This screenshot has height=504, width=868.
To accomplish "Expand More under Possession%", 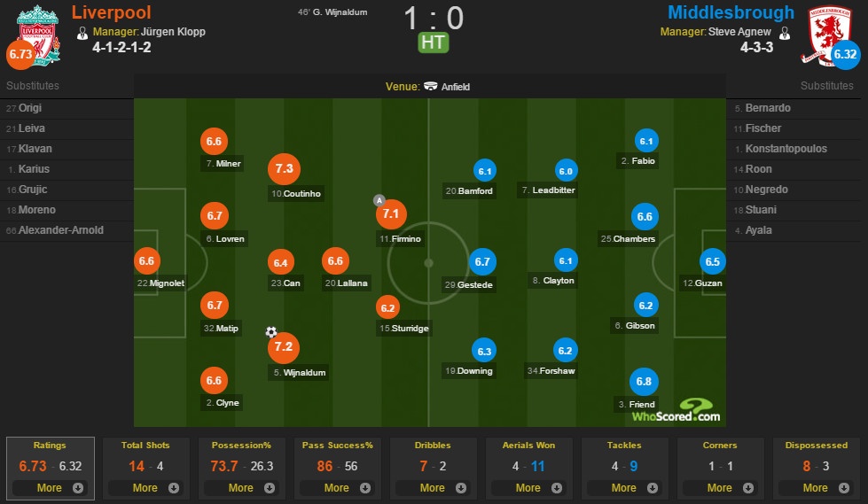I will pyautogui.click(x=241, y=488).
